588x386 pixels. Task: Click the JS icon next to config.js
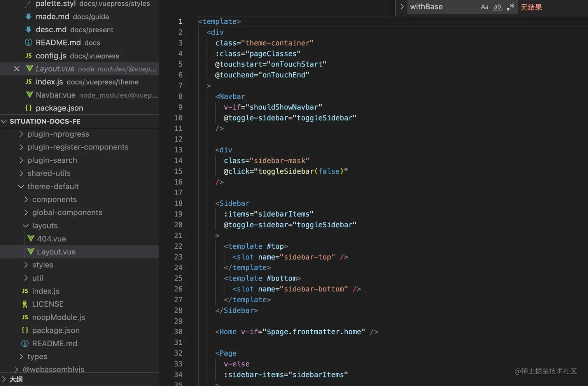(x=28, y=56)
